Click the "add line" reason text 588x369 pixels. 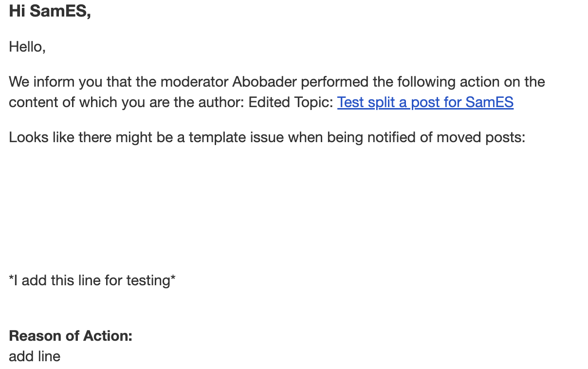tap(35, 356)
